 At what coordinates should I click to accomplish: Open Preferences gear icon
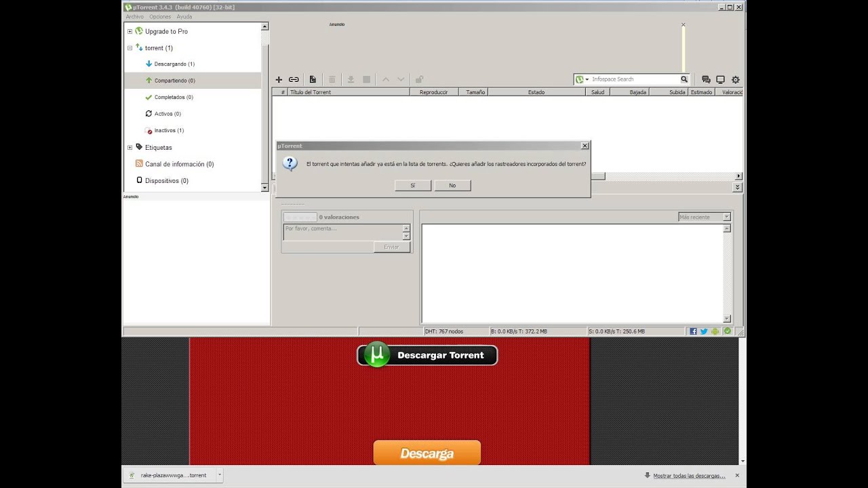click(x=735, y=79)
